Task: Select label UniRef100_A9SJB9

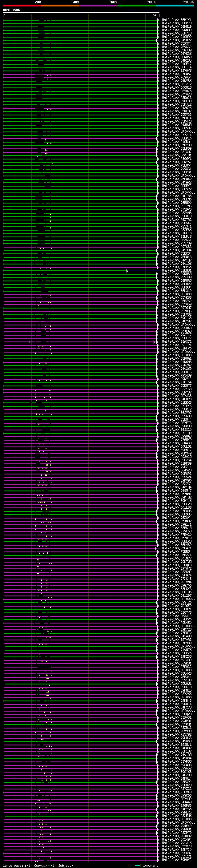Action: pyautogui.click(x=176, y=277)
